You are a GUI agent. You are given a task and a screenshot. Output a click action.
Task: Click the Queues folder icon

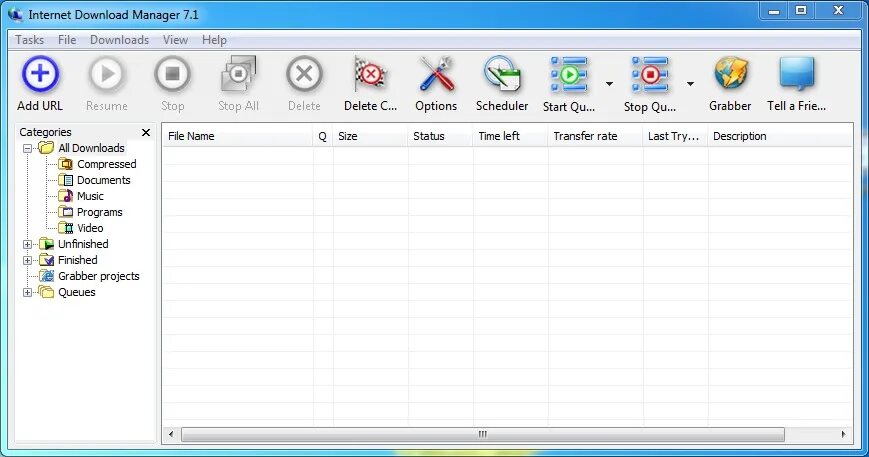coord(47,292)
